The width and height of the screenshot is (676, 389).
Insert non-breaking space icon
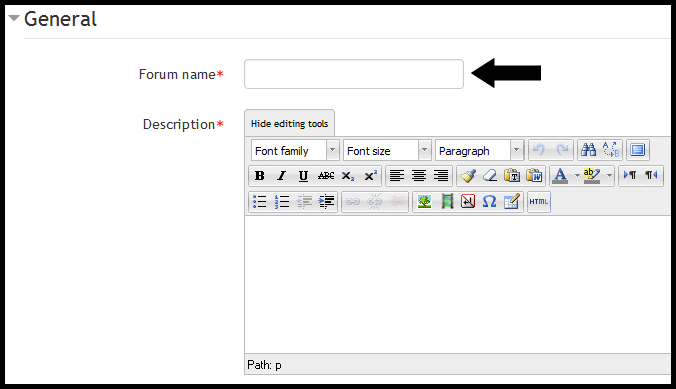[468, 201]
